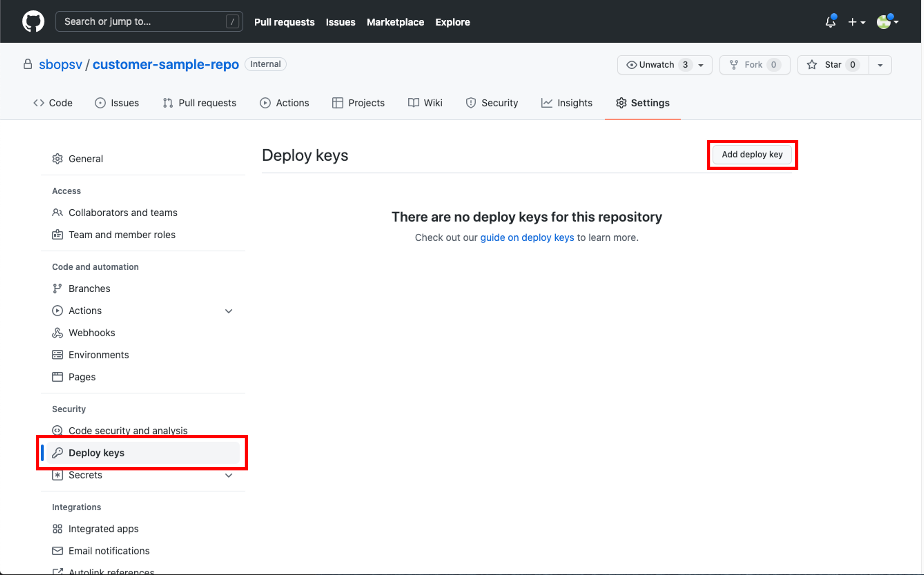Expand the Star lists dropdown arrow

pos(880,65)
